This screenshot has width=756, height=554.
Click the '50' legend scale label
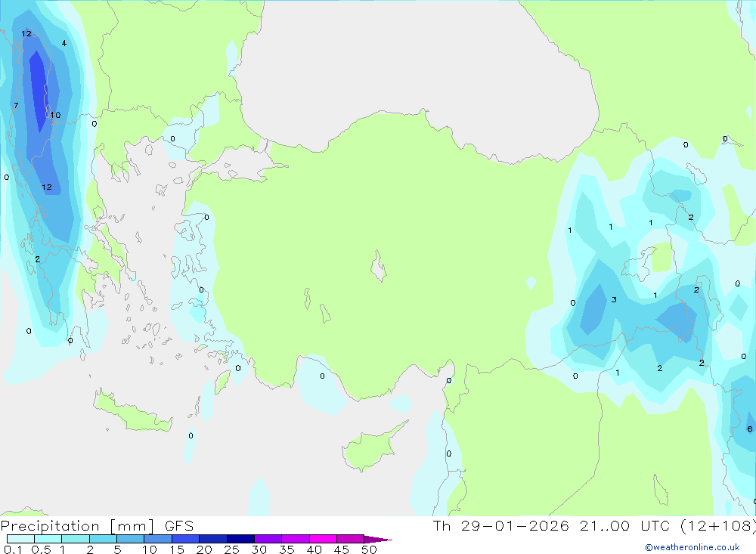tap(369, 549)
